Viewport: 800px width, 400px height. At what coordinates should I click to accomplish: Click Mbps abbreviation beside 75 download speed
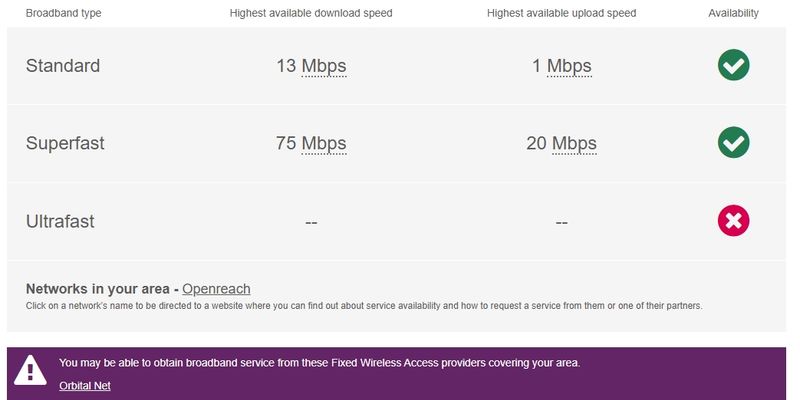[x=323, y=143]
